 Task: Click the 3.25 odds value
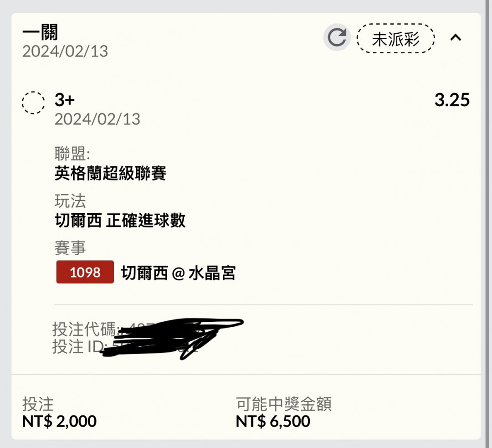[452, 100]
